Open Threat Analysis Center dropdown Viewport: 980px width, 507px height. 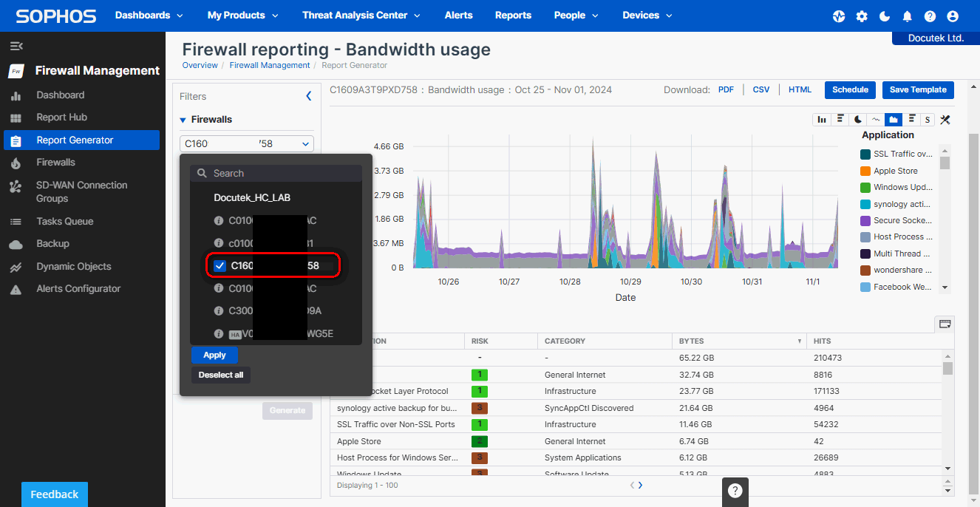coord(361,16)
